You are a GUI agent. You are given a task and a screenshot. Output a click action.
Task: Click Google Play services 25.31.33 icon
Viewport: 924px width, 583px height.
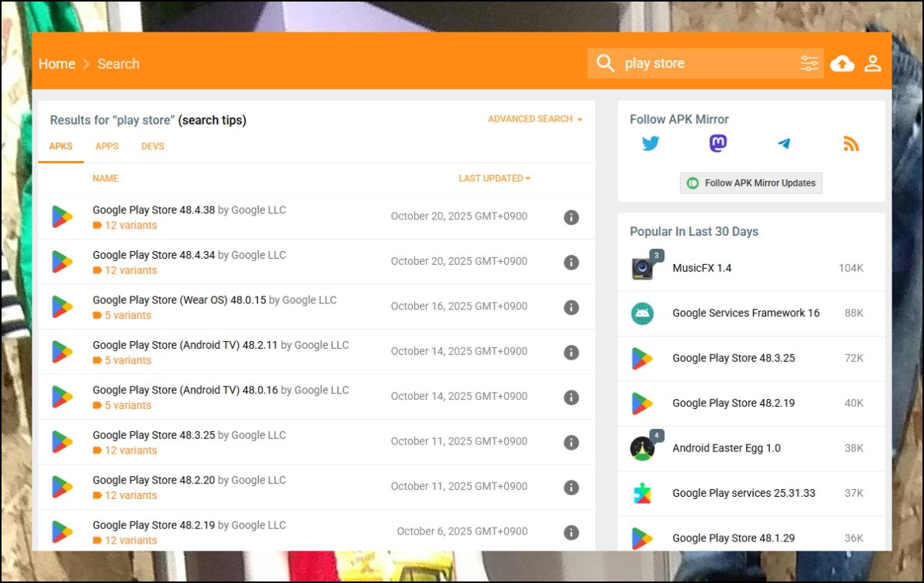pos(642,493)
